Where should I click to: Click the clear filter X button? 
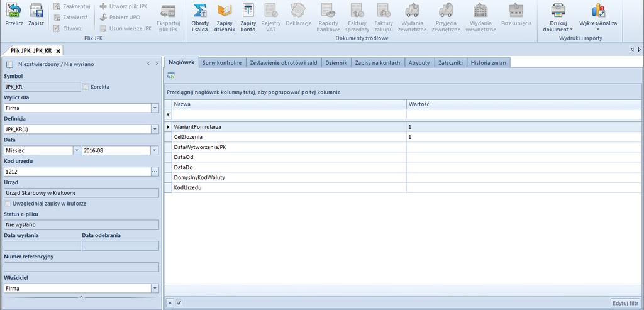tap(170, 303)
